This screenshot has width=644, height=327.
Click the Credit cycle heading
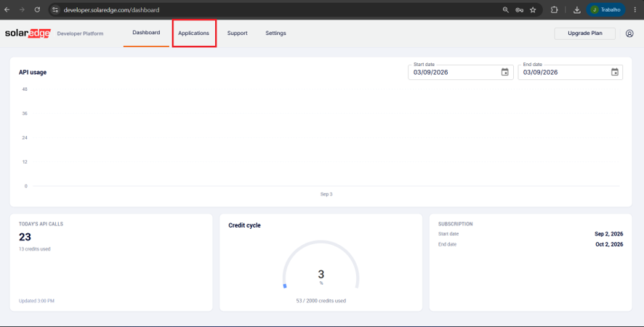244,225
